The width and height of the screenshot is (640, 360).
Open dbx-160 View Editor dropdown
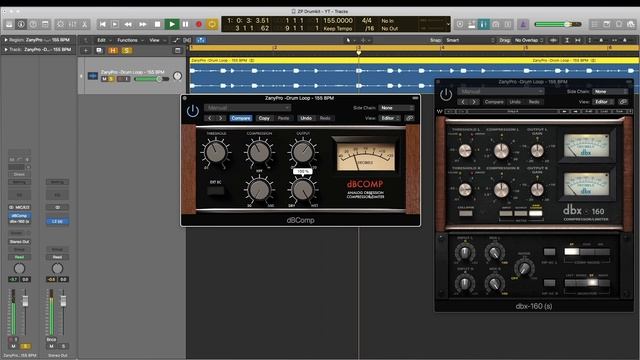pyautogui.click(x=604, y=102)
